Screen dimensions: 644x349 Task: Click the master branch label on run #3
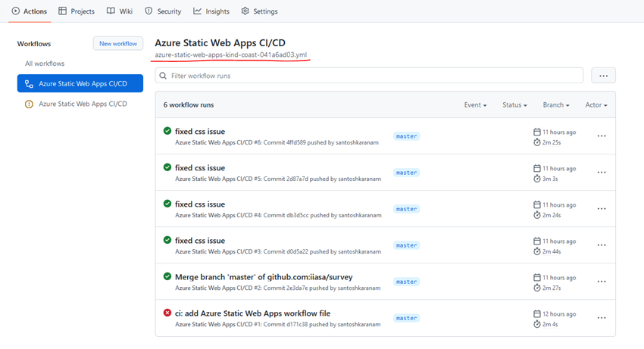point(406,245)
